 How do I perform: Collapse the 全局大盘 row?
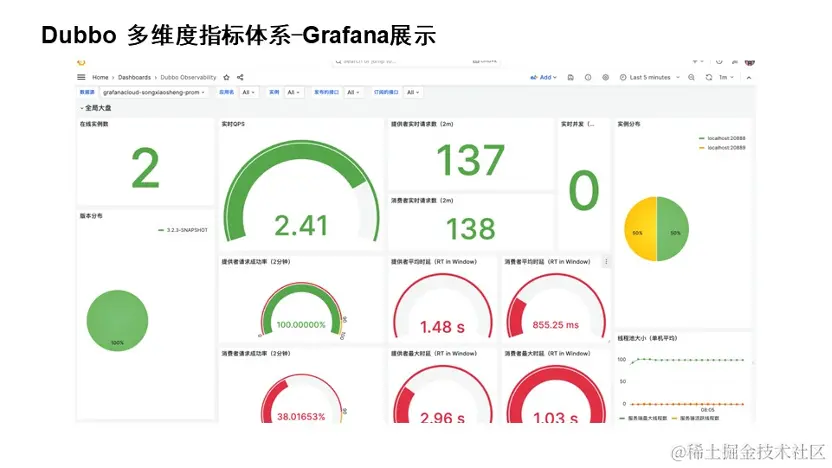pos(96,108)
